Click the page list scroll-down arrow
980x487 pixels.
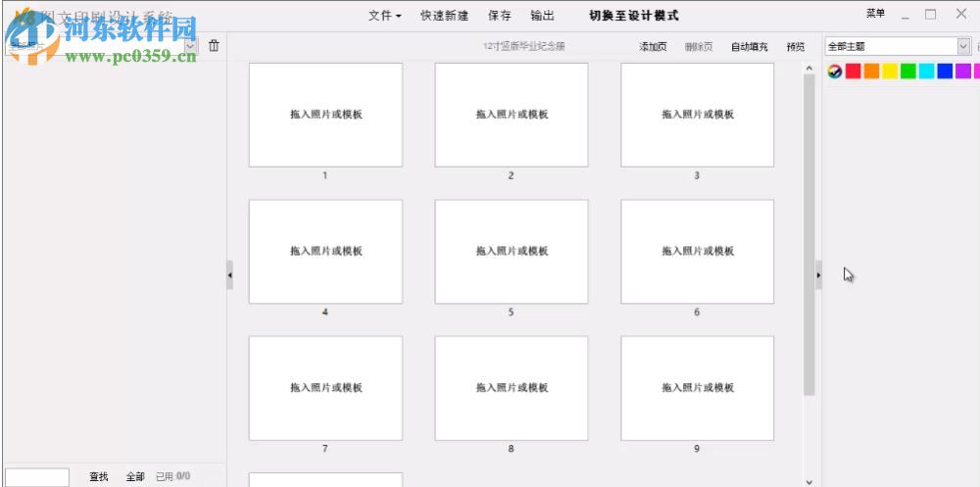809,482
